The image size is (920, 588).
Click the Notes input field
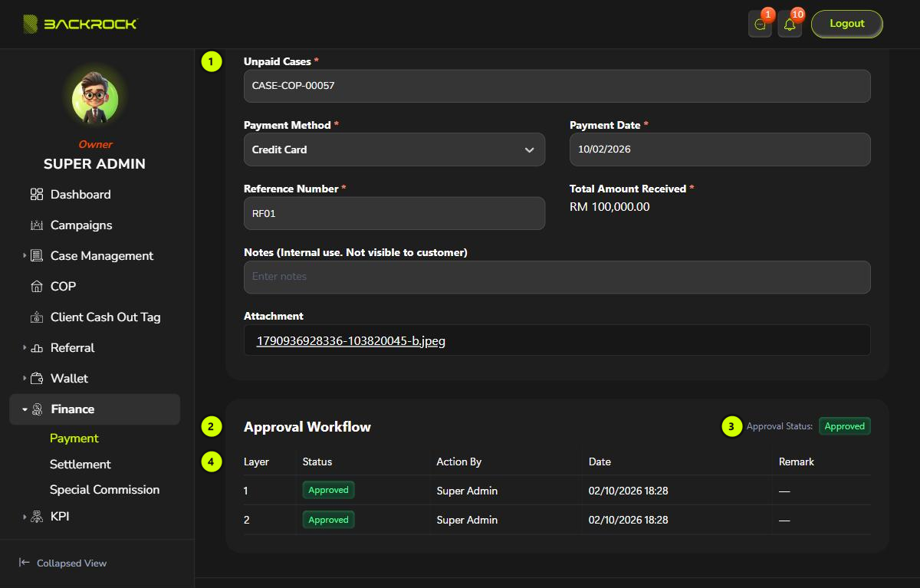pyautogui.click(x=557, y=277)
